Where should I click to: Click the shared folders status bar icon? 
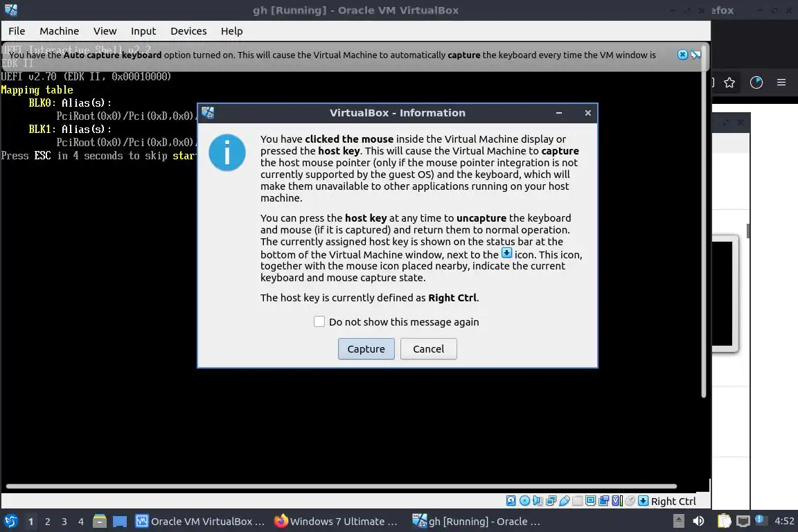577,501
